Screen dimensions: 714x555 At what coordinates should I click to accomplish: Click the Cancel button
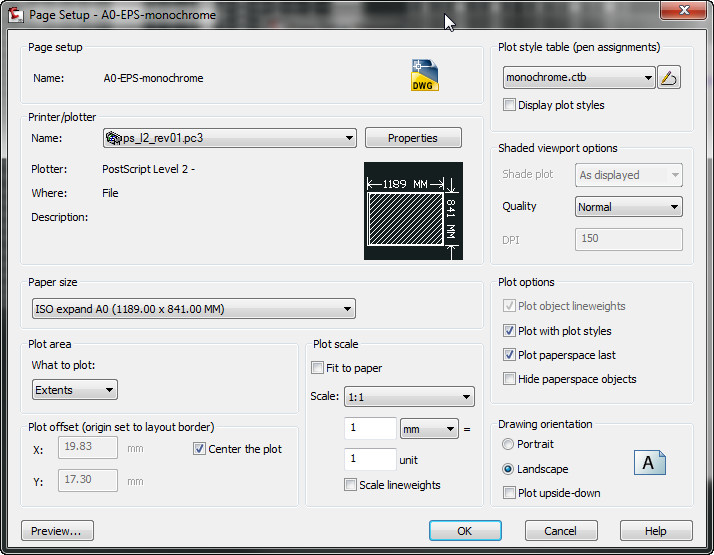(561, 531)
